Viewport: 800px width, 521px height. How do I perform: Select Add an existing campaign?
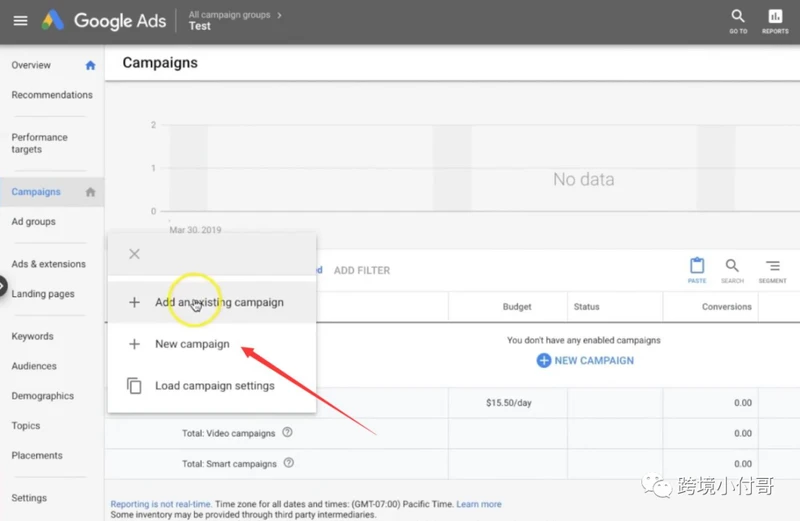click(x=212, y=302)
